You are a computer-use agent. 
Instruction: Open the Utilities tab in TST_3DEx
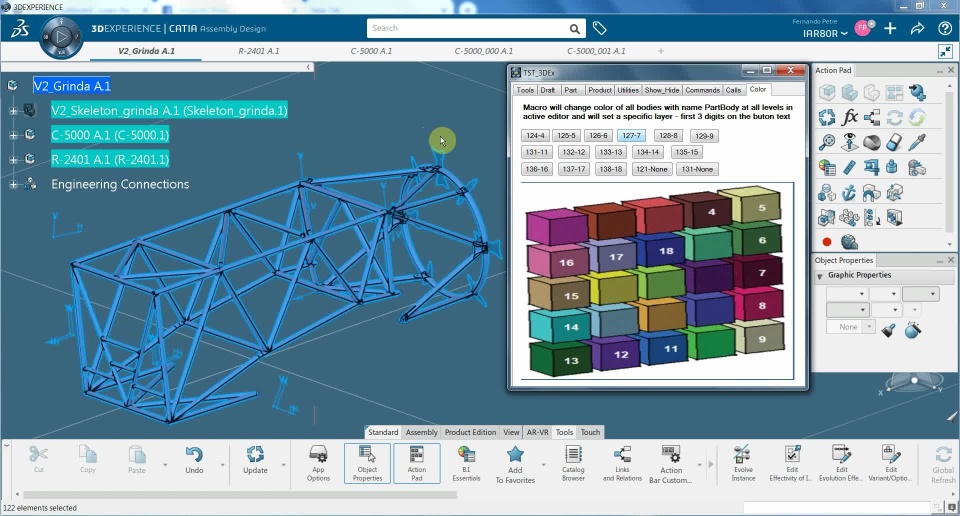pos(628,90)
